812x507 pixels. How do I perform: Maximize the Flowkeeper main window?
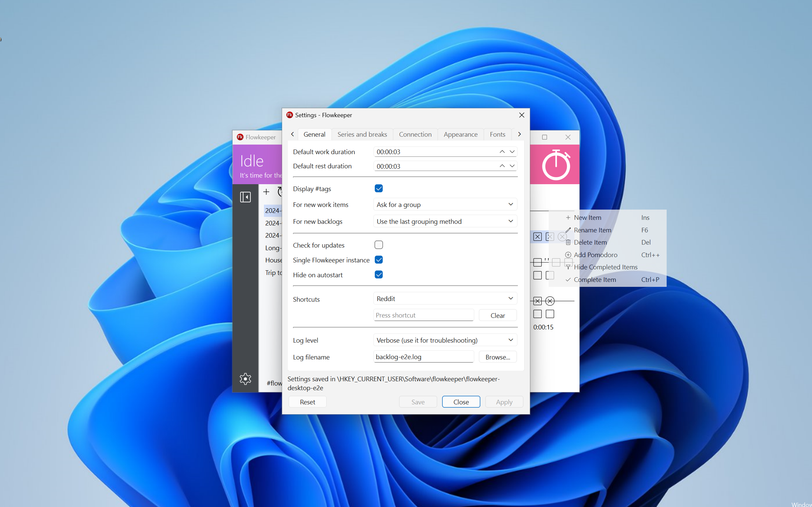544,137
